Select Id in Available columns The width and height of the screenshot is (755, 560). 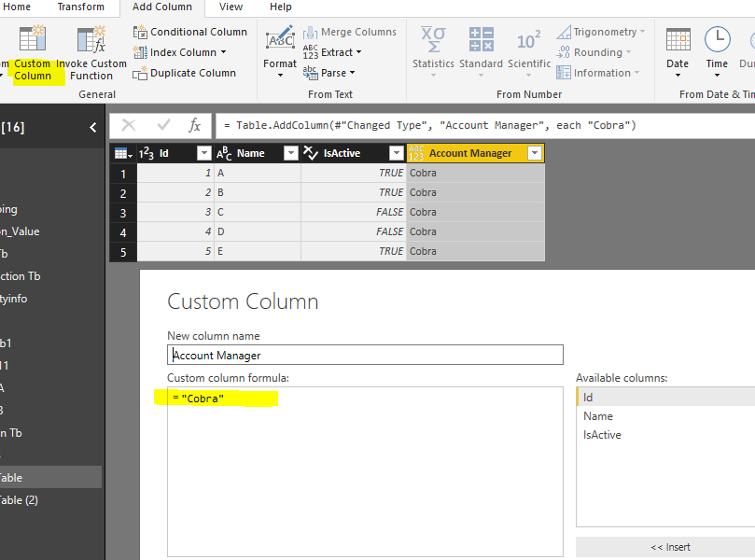point(665,398)
